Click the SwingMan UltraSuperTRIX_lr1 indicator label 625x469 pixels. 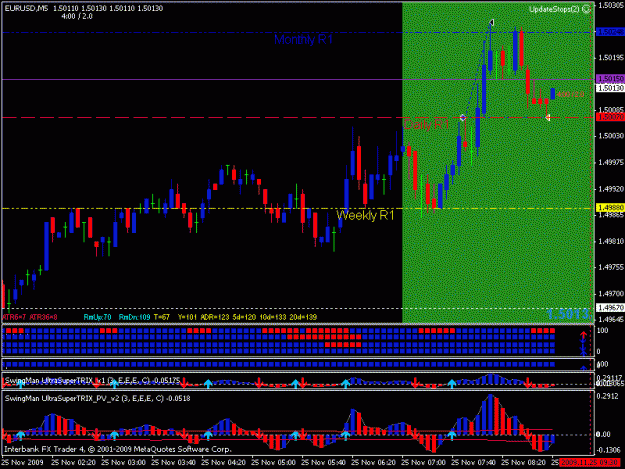92,381
